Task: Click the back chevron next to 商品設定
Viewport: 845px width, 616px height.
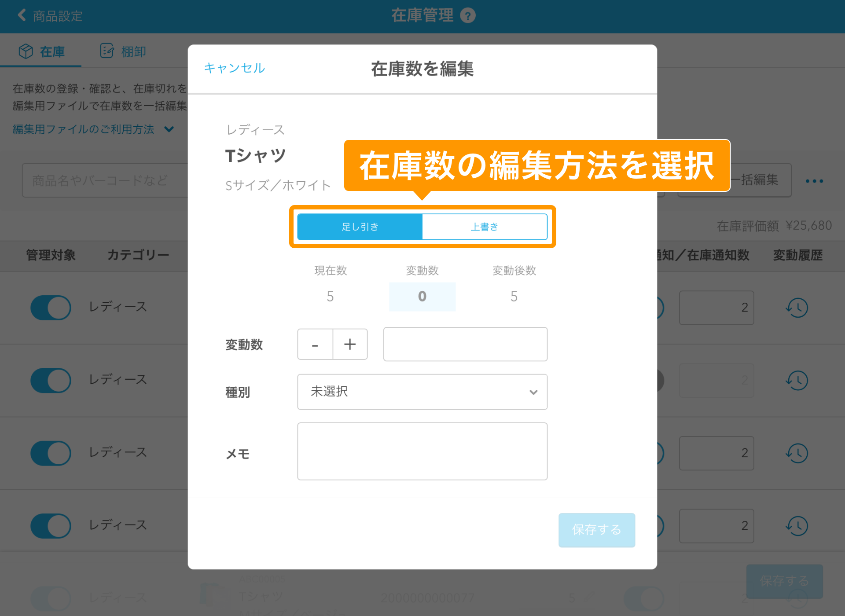Action: click(x=22, y=15)
